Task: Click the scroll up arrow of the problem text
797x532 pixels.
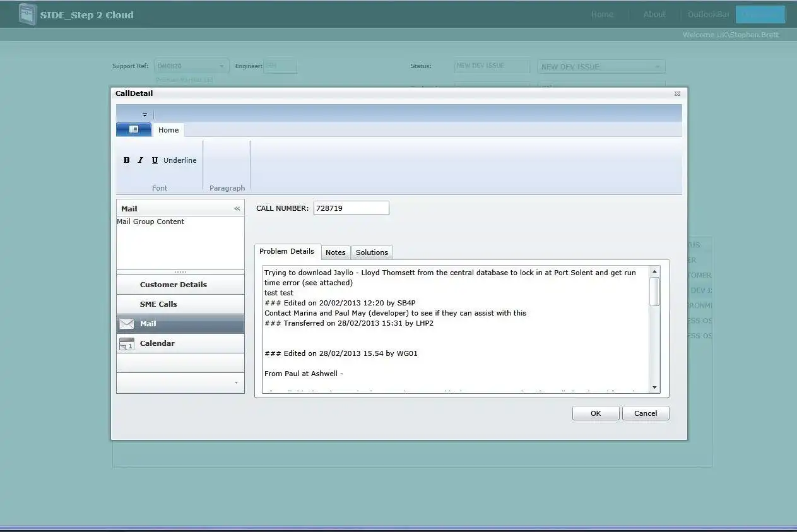Action: point(654,271)
